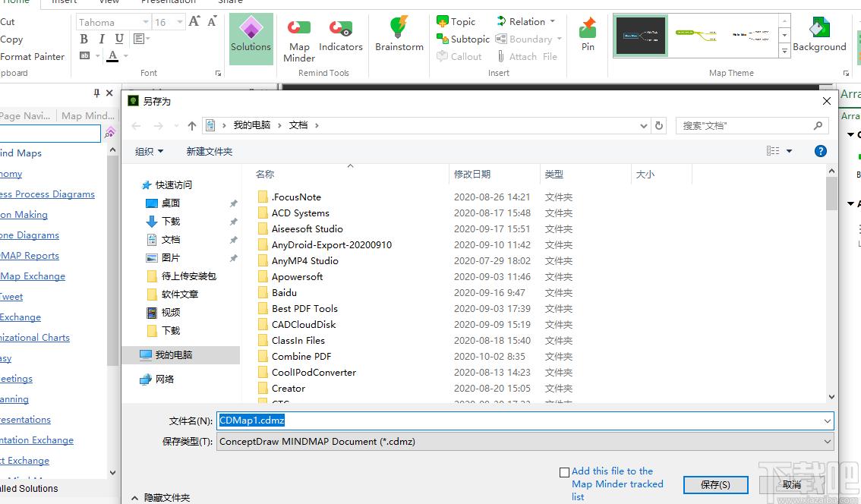Add a Relation line
Screen dimensions: 861x504
tap(525, 21)
